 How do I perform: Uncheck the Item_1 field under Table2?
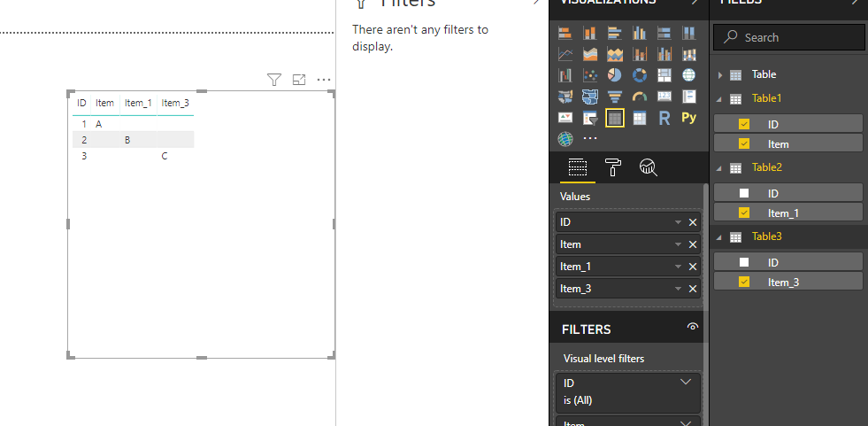(744, 213)
